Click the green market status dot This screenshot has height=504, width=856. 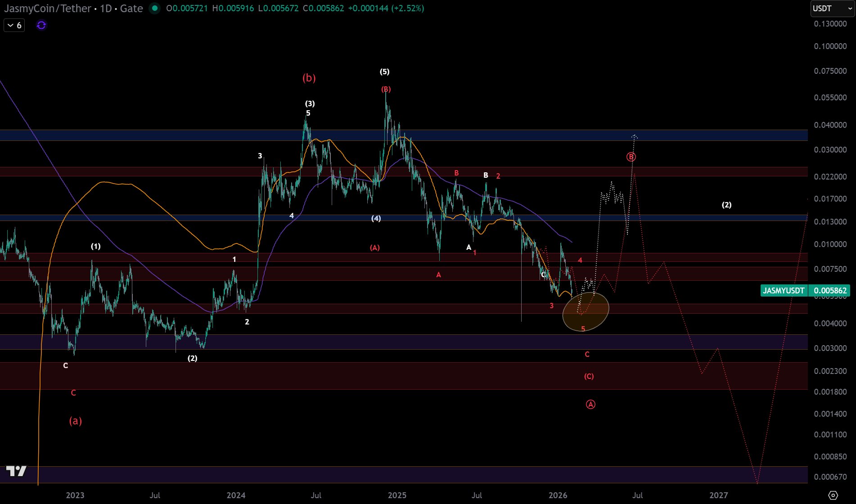tap(154, 8)
